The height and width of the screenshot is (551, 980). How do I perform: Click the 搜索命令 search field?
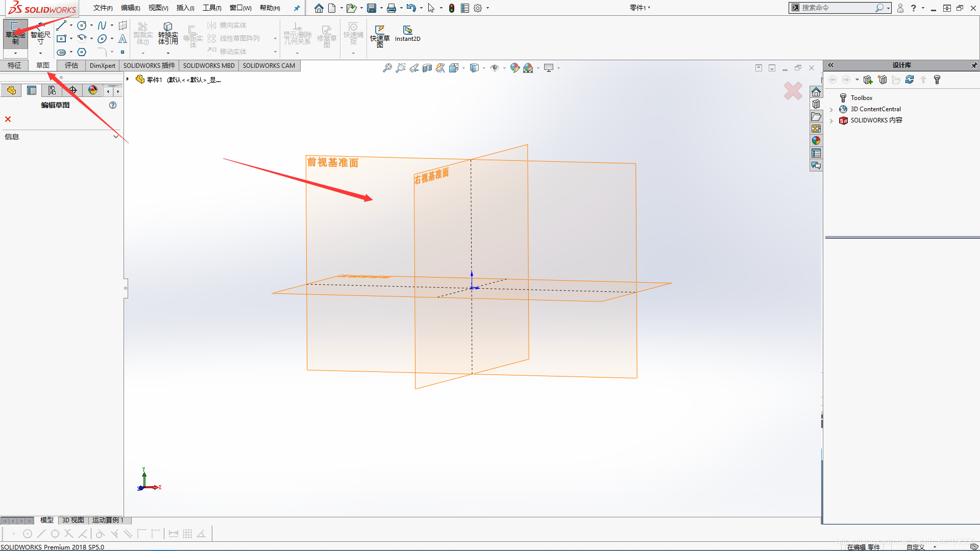click(x=837, y=8)
